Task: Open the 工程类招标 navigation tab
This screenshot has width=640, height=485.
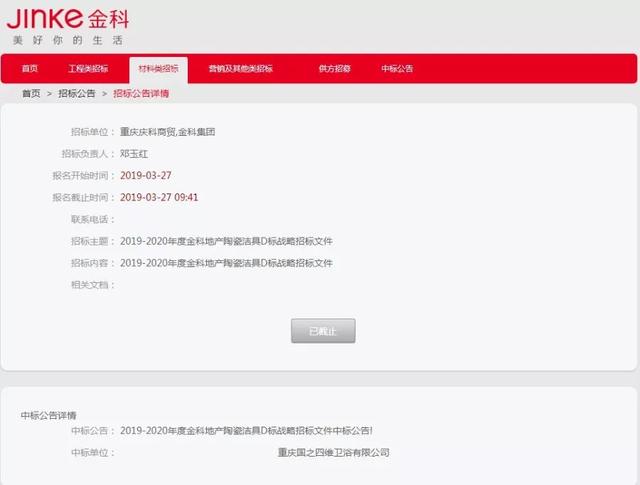Action: [88, 69]
